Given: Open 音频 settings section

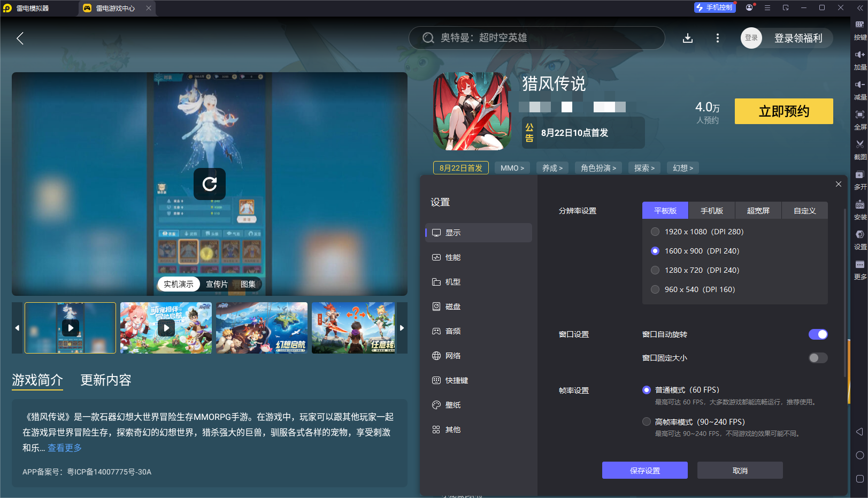Looking at the screenshot, I should tap(479, 331).
